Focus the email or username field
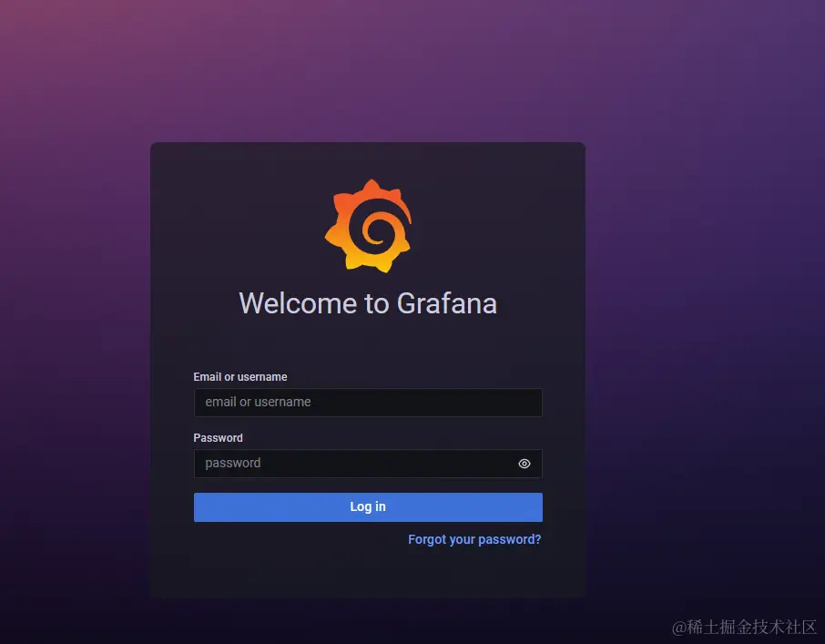This screenshot has width=825, height=644. (x=368, y=403)
